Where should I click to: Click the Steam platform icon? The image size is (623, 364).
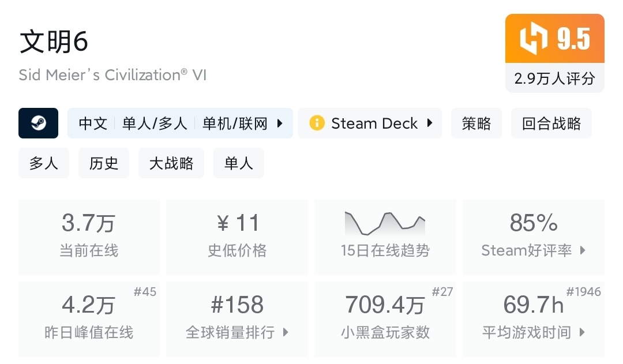point(38,123)
